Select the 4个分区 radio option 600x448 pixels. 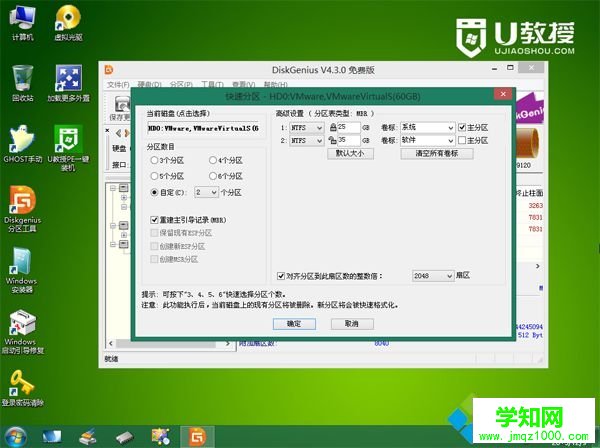213,160
